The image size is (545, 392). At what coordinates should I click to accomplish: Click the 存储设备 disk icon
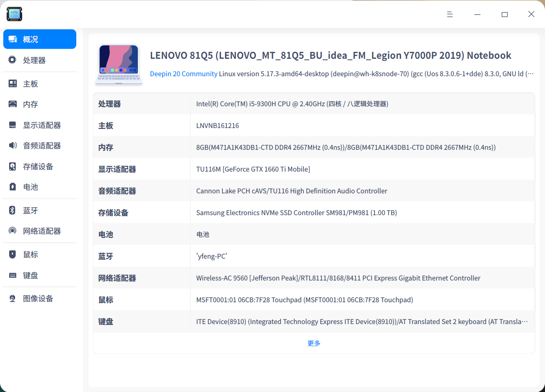(x=13, y=166)
